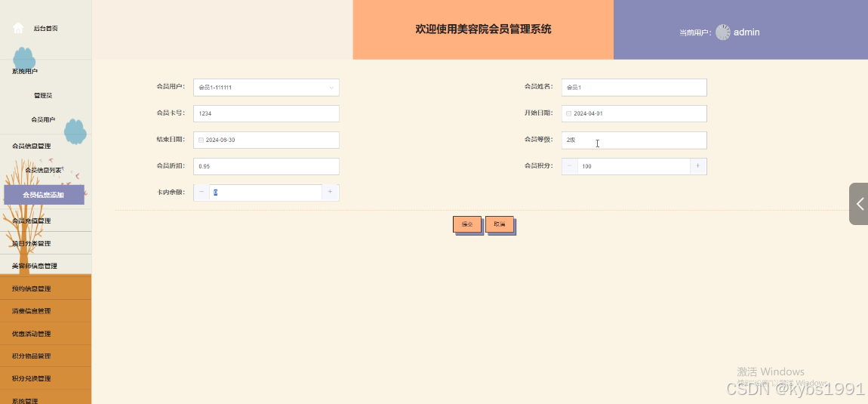The width and height of the screenshot is (868, 404).
Task: Expand the 系统用户 menu section
Action: pos(25,72)
